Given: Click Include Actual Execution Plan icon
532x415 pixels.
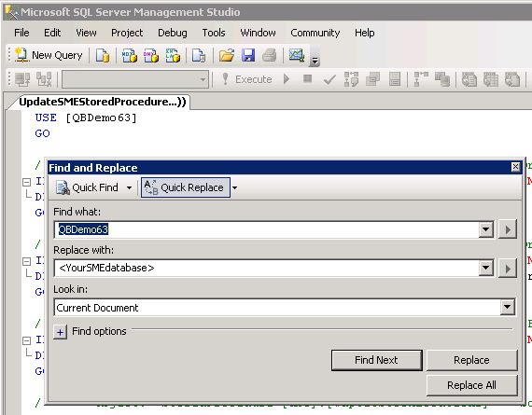Looking at the screenshot, I should (421, 79).
